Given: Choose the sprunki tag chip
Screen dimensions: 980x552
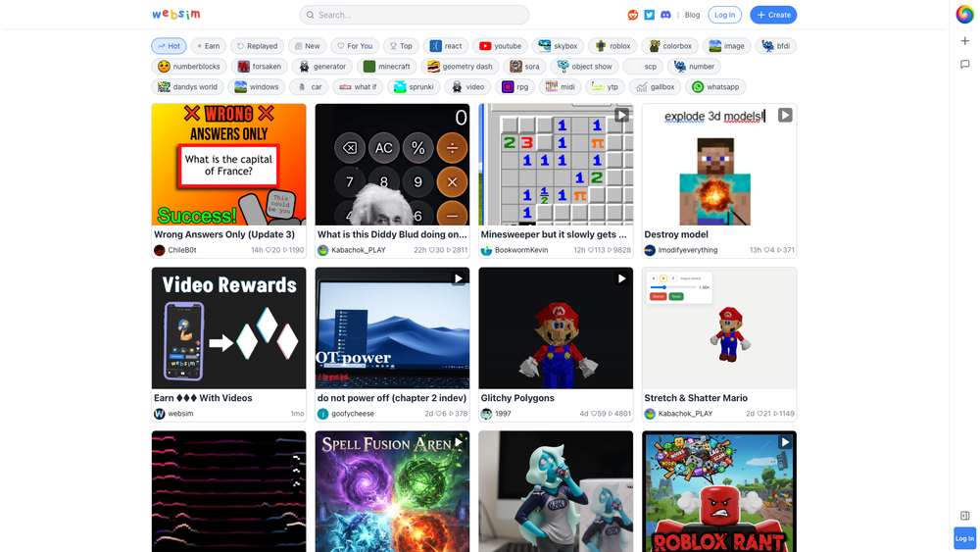Looking at the screenshot, I should coord(414,87).
